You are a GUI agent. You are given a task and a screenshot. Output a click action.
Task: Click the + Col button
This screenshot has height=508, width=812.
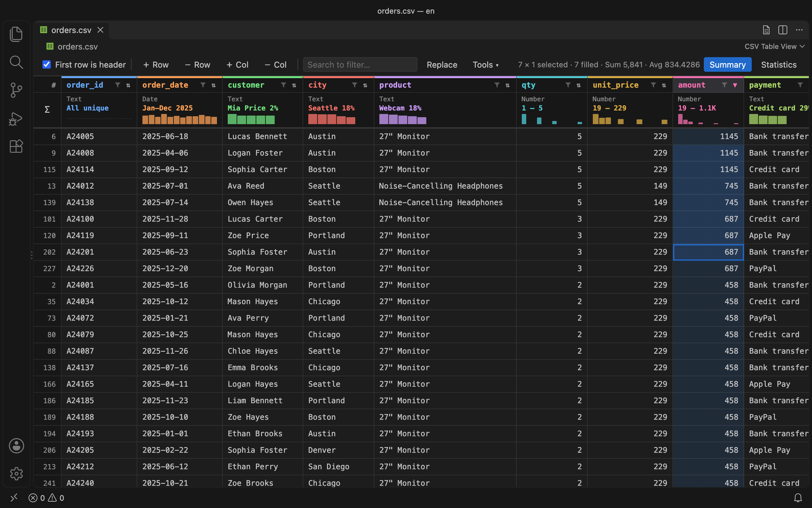point(238,64)
